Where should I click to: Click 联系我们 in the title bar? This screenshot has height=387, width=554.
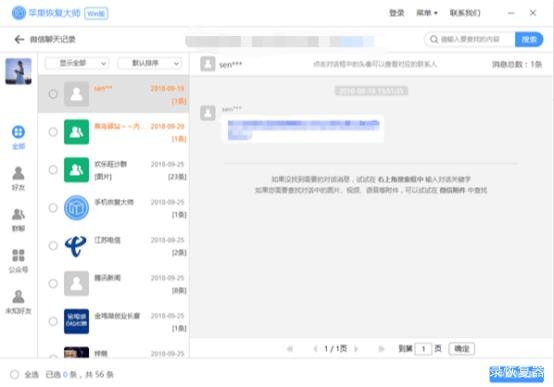tap(465, 13)
